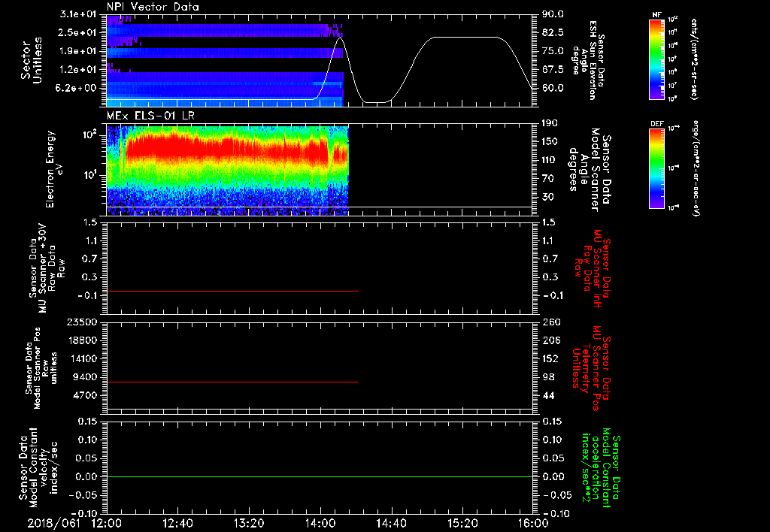Click the 44 telemetry tick label

tap(548, 395)
